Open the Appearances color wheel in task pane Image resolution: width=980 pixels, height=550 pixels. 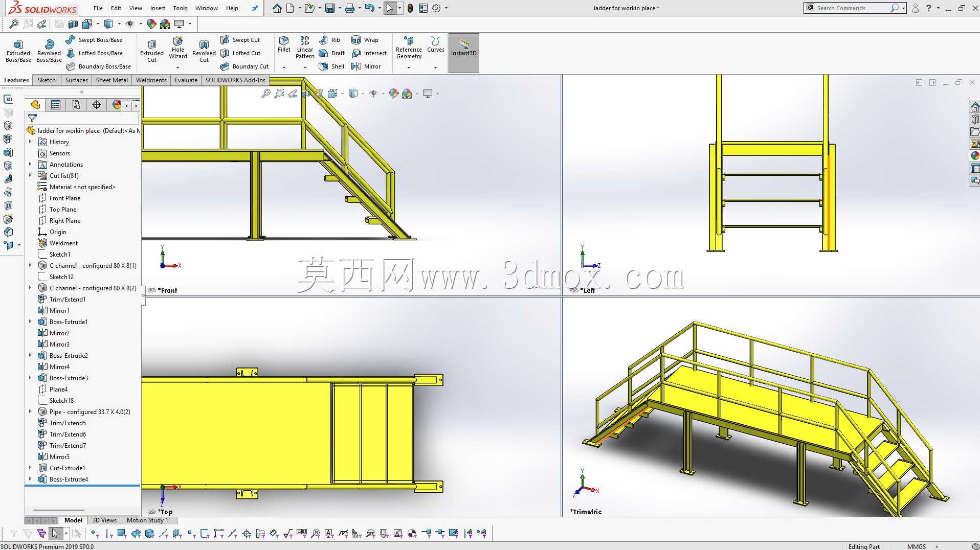tap(975, 155)
